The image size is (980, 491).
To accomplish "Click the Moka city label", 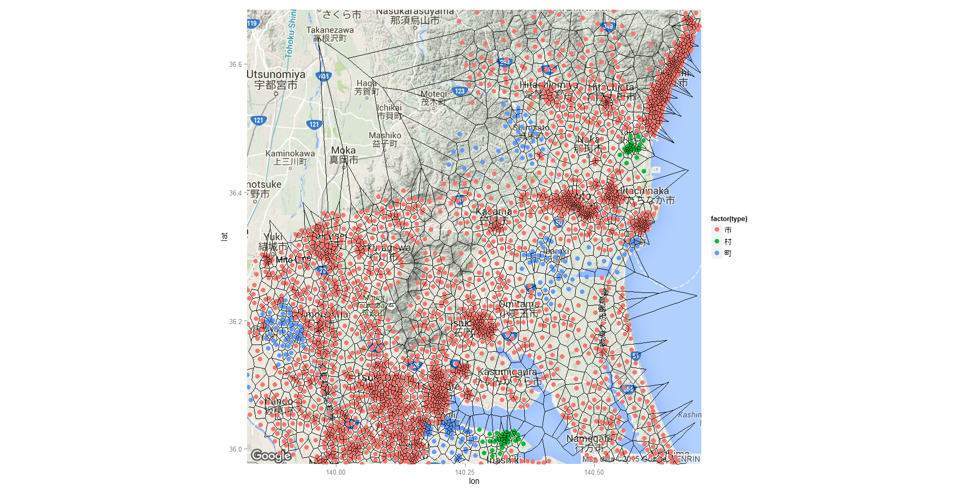I will [343, 150].
